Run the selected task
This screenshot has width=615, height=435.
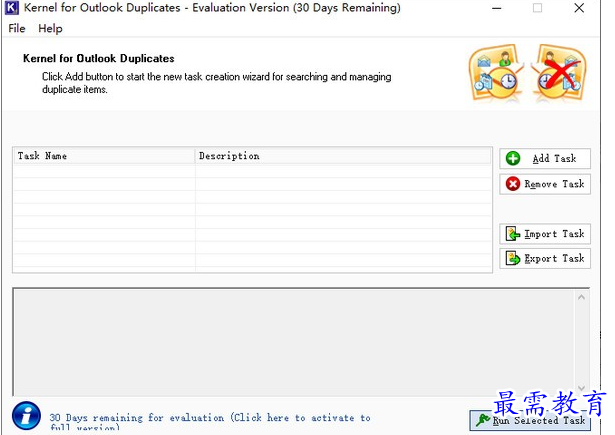[530, 420]
